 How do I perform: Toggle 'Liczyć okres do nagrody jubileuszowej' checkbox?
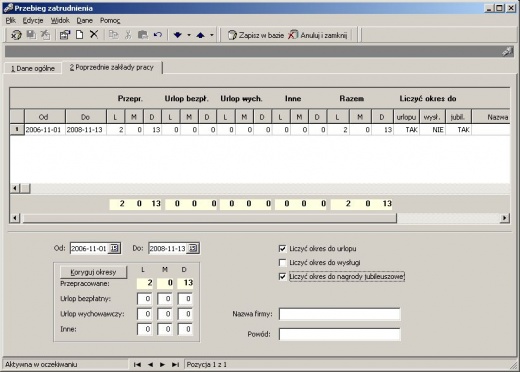click(282, 277)
